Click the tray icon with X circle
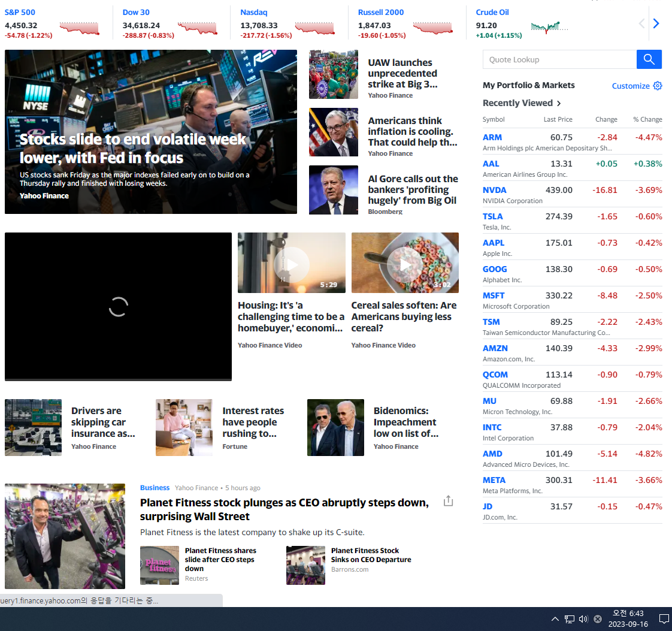 point(597,618)
